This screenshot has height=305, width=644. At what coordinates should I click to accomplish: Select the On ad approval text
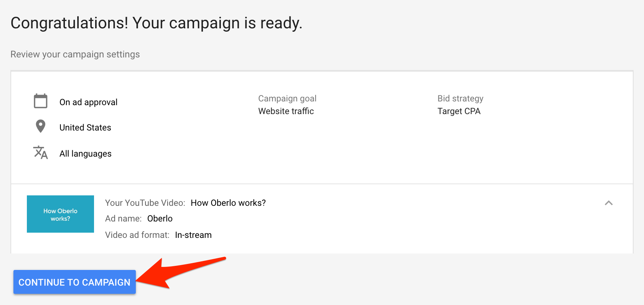tap(88, 102)
